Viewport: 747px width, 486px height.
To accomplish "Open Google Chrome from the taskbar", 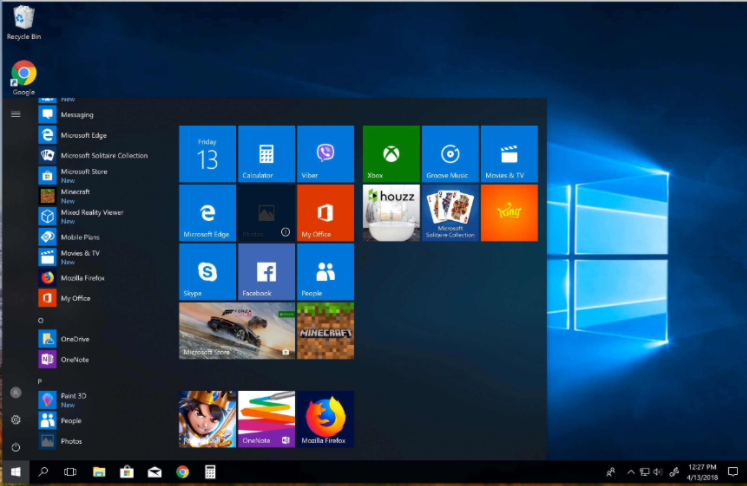I will point(182,472).
